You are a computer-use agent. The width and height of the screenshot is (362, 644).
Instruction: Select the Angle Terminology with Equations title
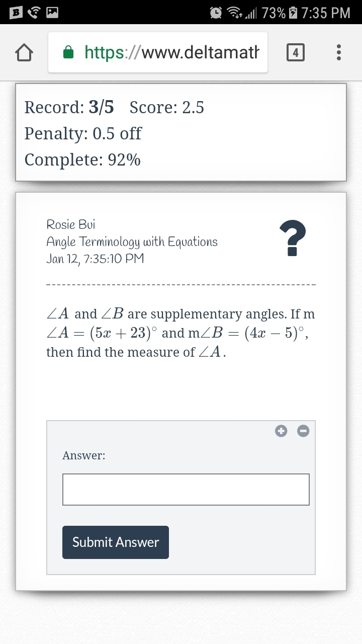(x=132, y=242)
